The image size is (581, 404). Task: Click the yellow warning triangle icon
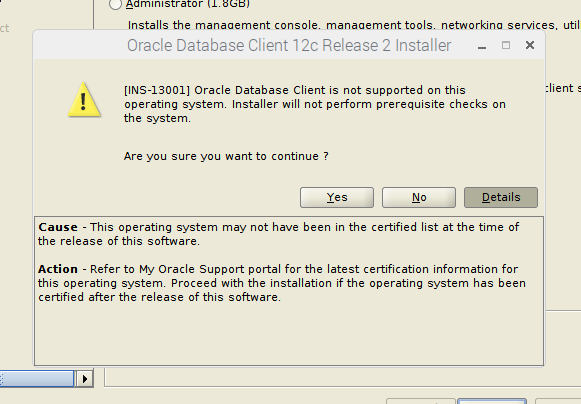[x=84, y=100]
